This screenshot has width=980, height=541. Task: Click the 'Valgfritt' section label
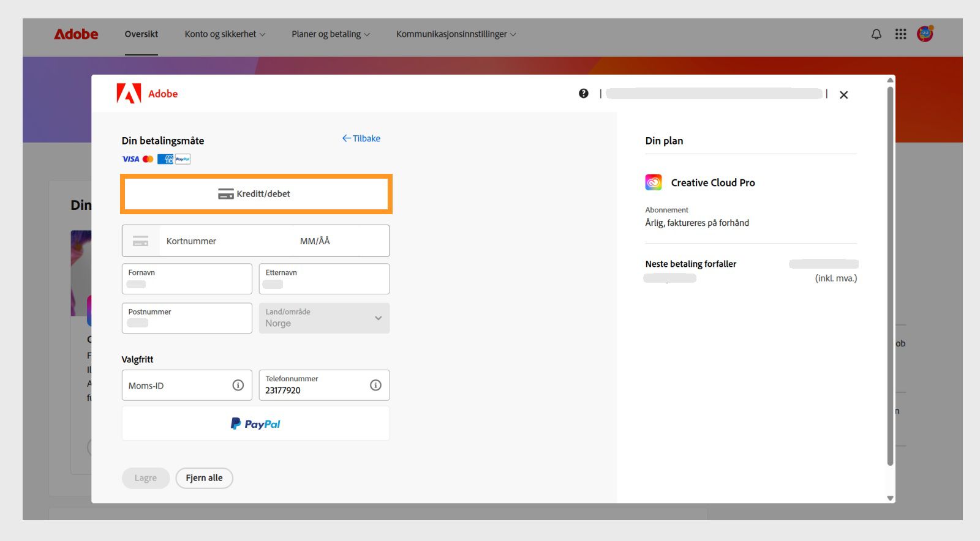[137, 359]
